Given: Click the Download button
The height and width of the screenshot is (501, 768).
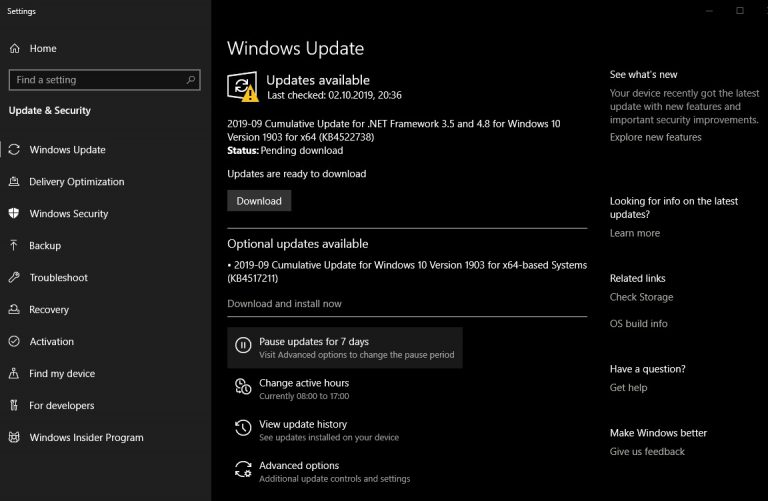Looking at the screenshot, I should click(259, 201).
